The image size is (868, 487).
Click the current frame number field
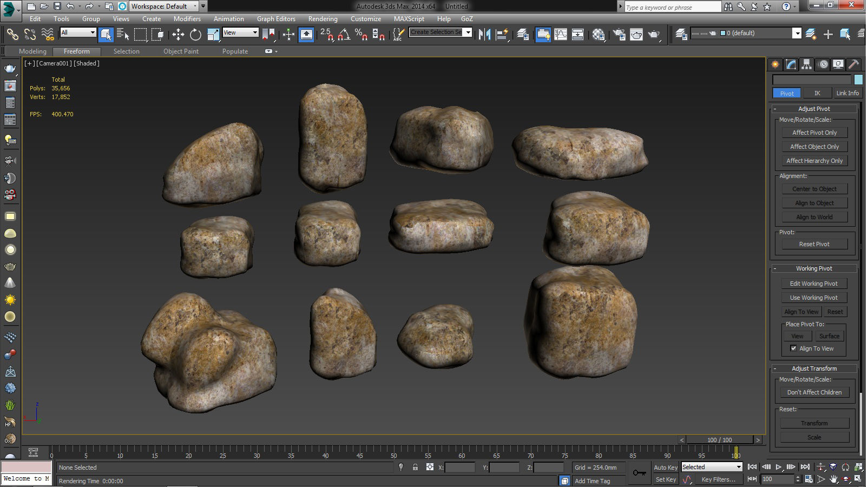point(777,479)
